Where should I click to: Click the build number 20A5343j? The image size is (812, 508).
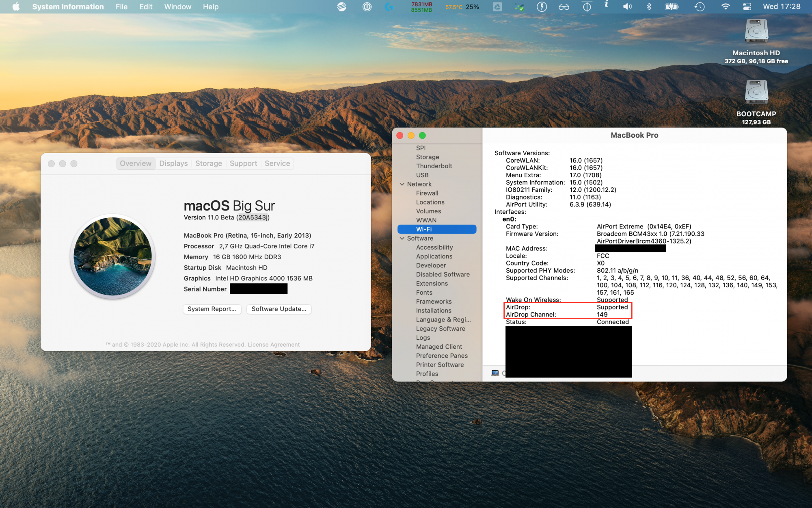pos(253,217)
